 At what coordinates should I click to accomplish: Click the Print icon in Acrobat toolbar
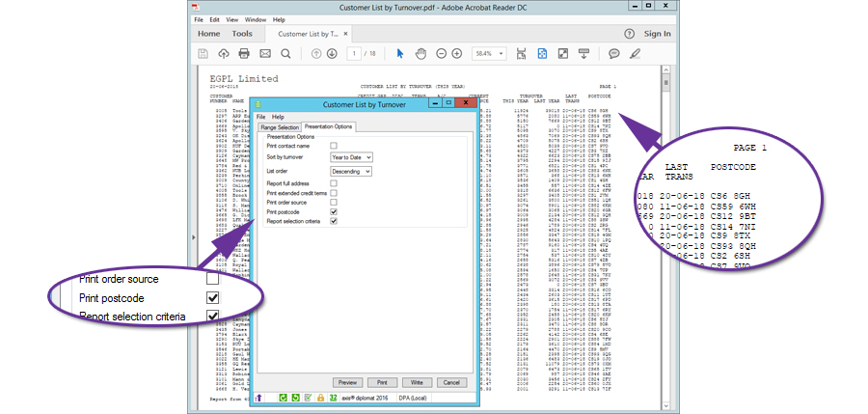[x=244, y=54]
